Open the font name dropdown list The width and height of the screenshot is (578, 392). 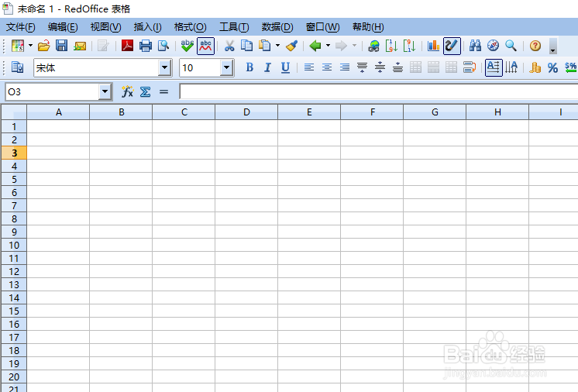pyautogui.click(x=164, y=68)
